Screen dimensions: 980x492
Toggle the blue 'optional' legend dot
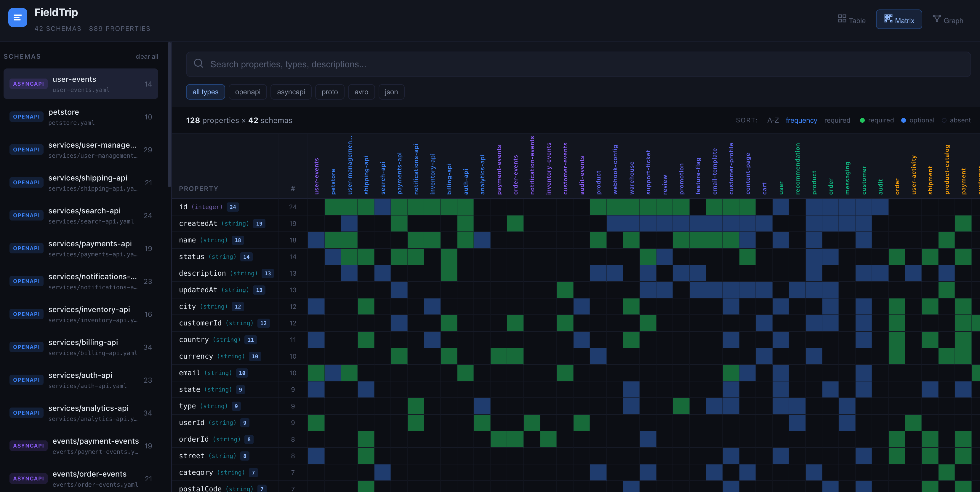(x=904, y=120)
